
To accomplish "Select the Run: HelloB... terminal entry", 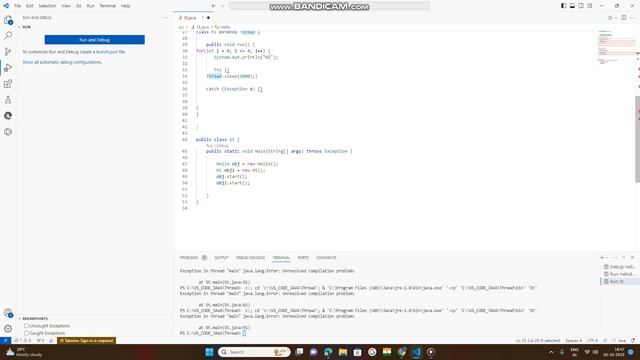I will (x=620, y=274).
